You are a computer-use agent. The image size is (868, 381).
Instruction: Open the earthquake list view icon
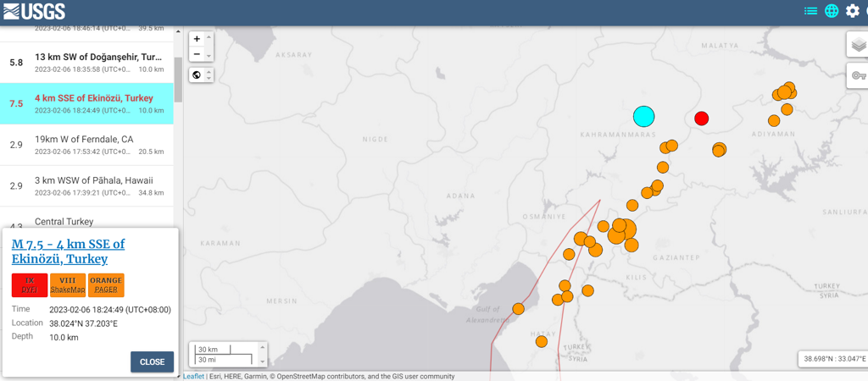810,11
